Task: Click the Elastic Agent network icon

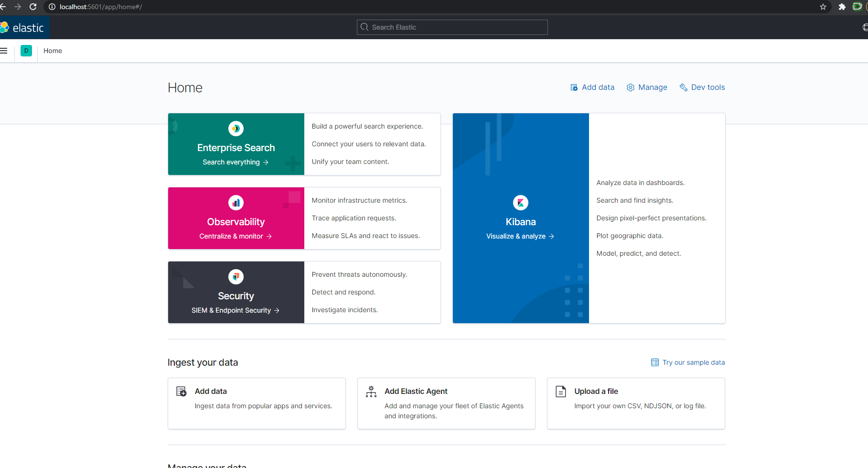Action: (x=371, y=392)
